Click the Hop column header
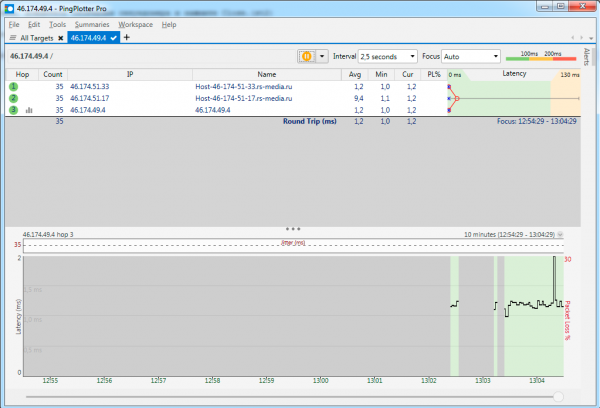 22,74
